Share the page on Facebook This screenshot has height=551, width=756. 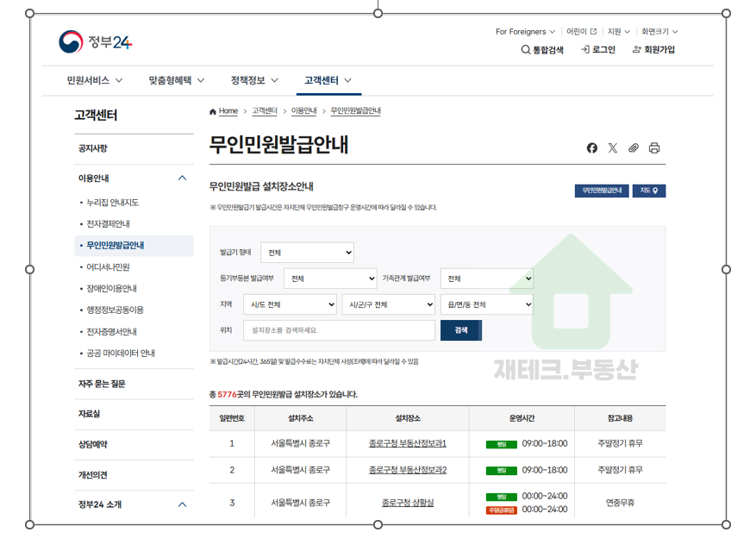click(591, 148)
